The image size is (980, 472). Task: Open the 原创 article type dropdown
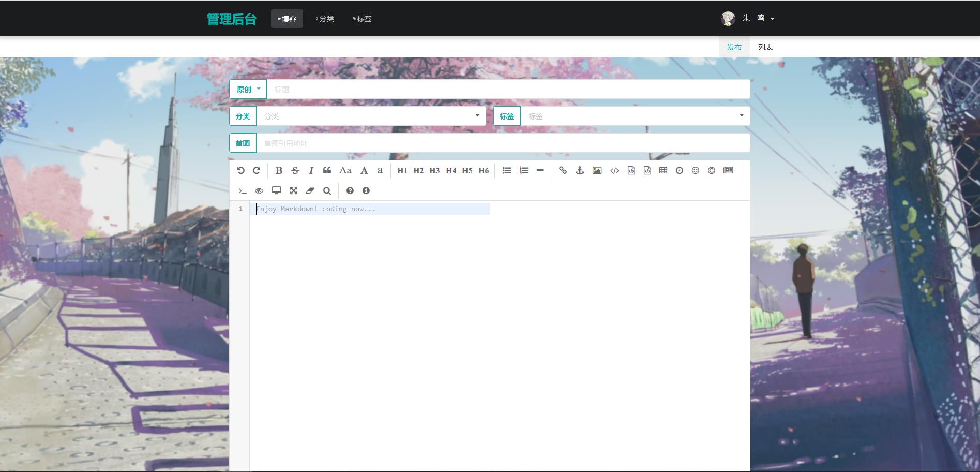tap(248, 89)
